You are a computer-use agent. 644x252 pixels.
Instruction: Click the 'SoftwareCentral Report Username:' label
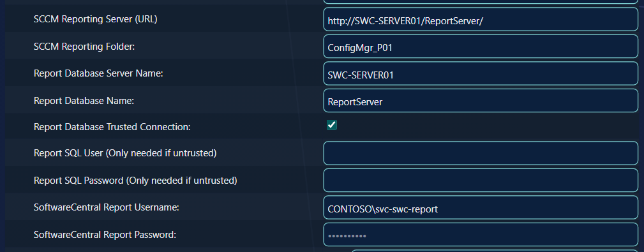pyautogui.click(x=107, y=208)
